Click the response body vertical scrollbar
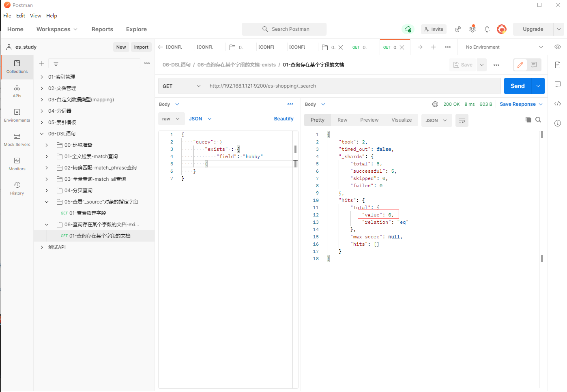The image size is (567, 392). point(542,195)
